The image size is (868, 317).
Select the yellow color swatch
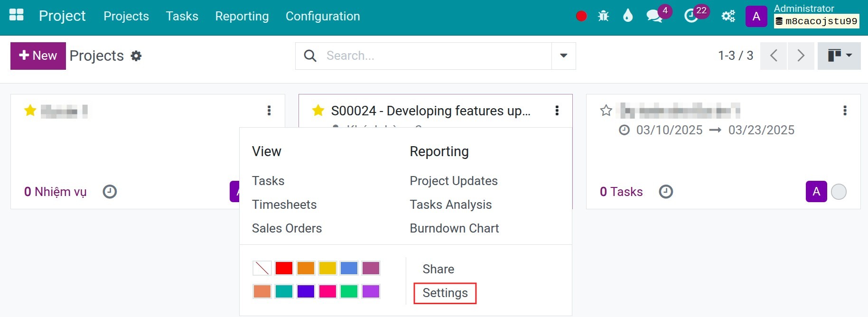point(327,268)
